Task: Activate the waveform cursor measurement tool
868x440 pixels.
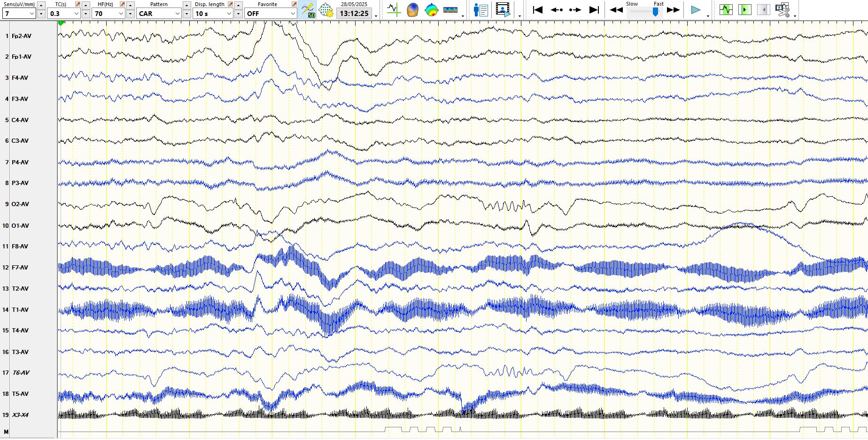Action: point(394,10)
